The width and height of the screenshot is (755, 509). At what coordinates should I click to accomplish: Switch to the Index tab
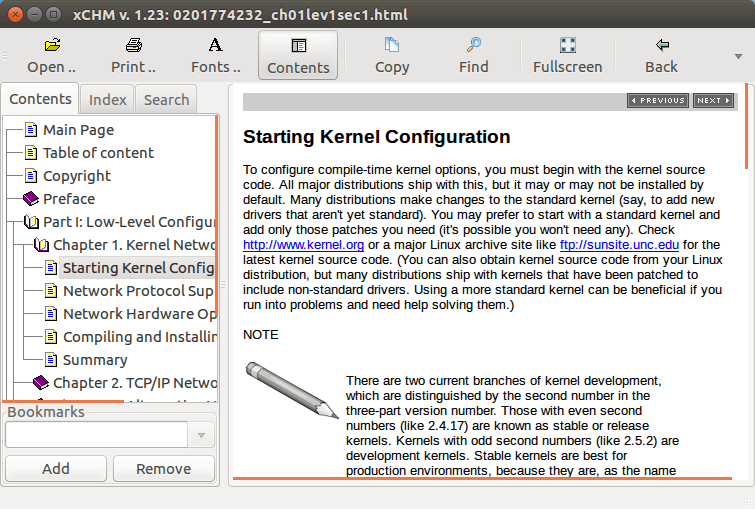point(108,100)
